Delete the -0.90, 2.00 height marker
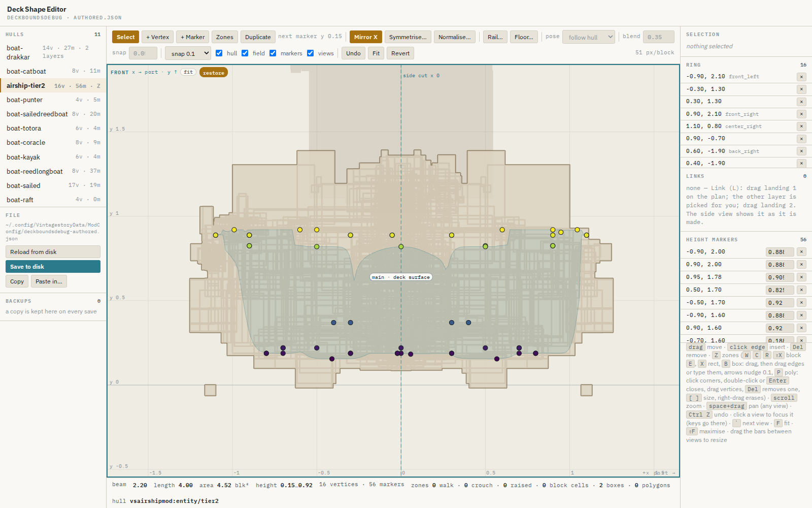The image size is (812, 508). coord(801,252)
